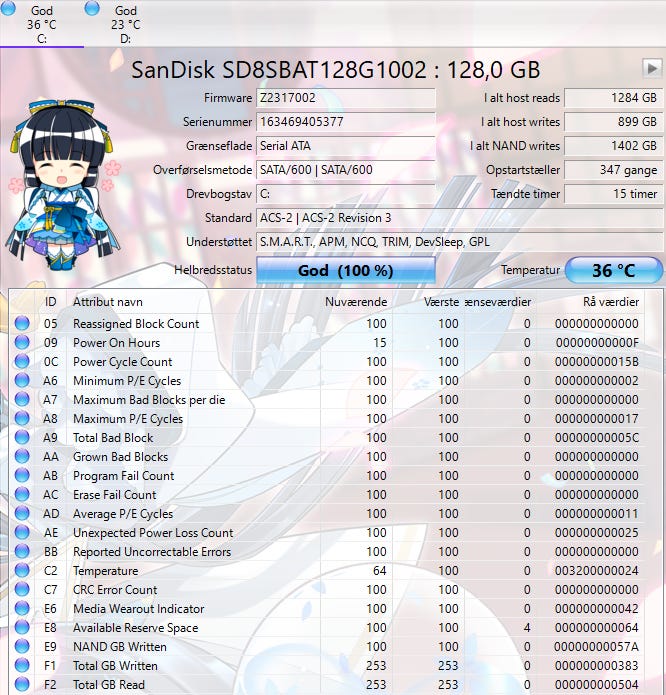Viewport: 666px width, 695px height.
Task: Click the status orb for CRC Error Count
Action: pos(22,590)
